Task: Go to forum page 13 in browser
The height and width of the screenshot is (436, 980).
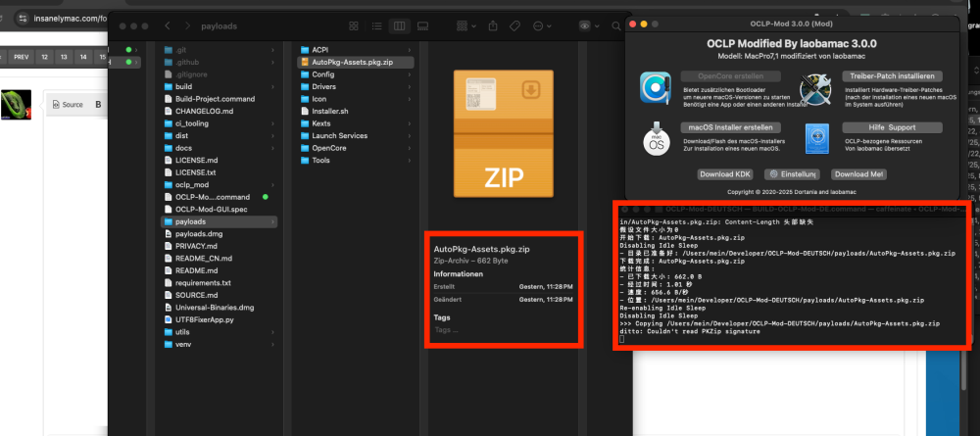Action: tap(64, 57)
